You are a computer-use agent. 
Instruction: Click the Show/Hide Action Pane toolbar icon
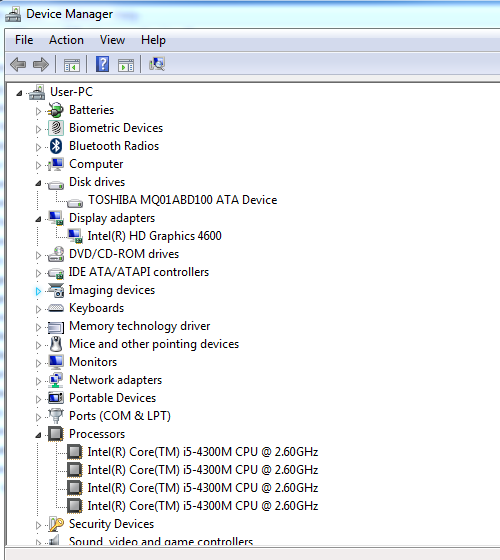point(126,65)
